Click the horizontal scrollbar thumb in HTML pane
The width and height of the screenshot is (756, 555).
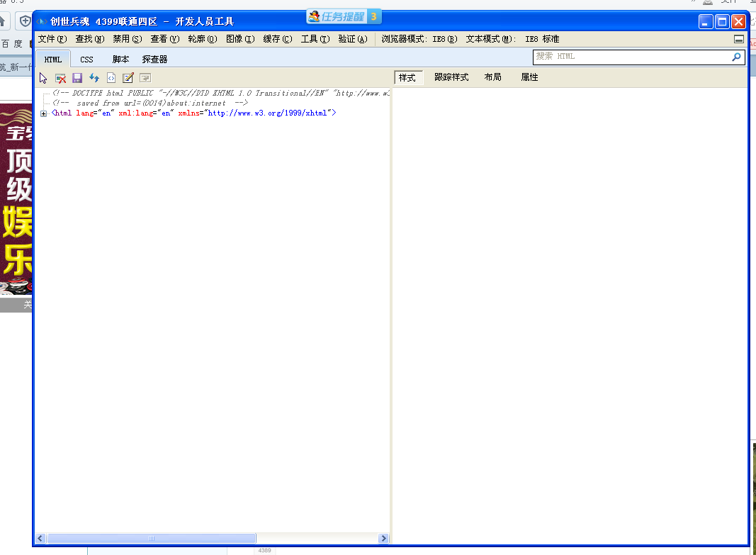(x=152, y=538)
